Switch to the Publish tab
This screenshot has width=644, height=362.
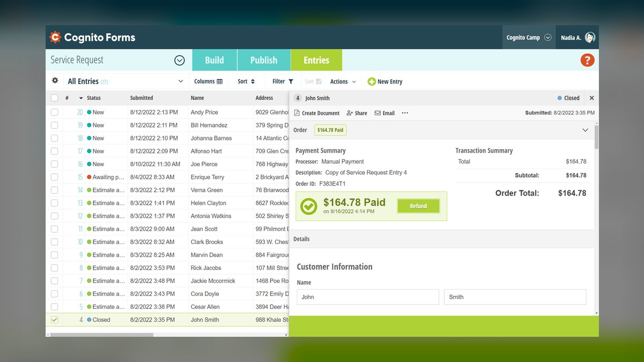264,60
